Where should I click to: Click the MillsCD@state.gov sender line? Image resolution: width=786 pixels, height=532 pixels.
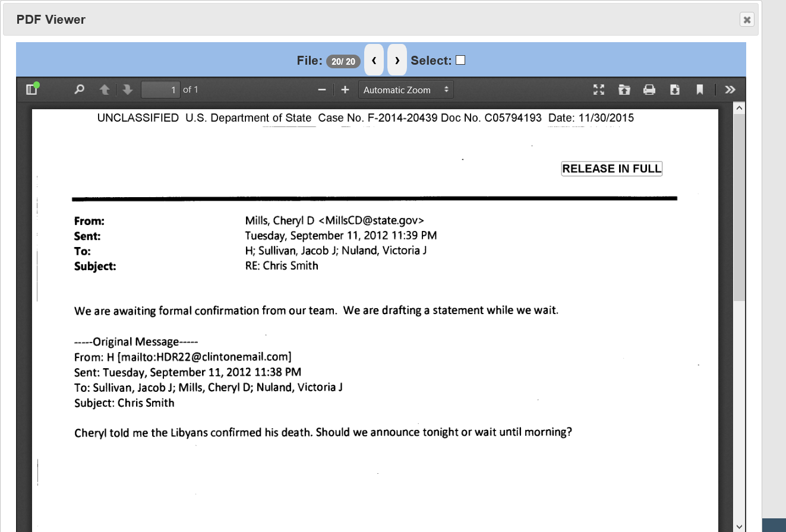(334, 221)
